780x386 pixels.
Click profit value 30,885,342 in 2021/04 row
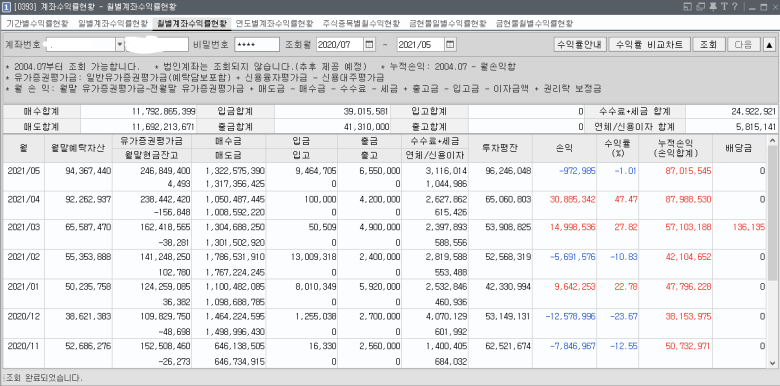(573, 199)
